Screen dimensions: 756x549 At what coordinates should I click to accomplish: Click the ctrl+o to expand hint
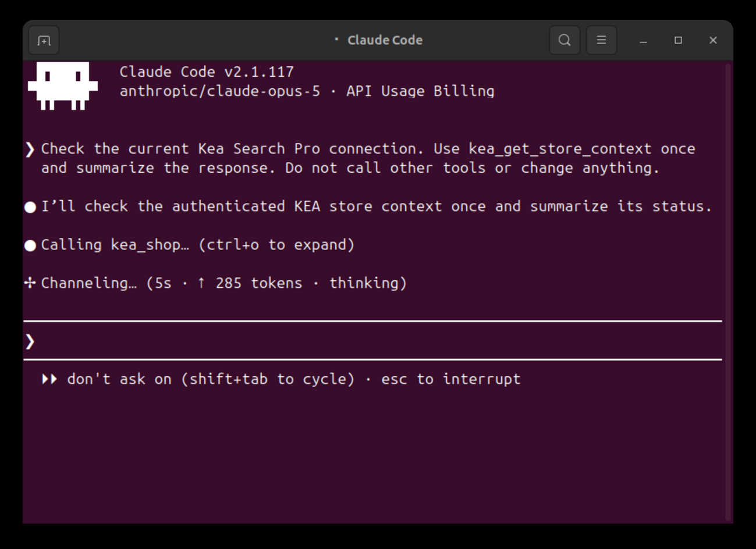(276, 245)
